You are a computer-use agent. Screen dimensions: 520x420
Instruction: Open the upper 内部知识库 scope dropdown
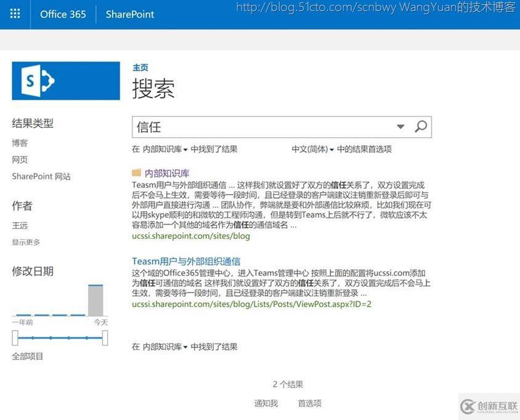pos(165,149)
